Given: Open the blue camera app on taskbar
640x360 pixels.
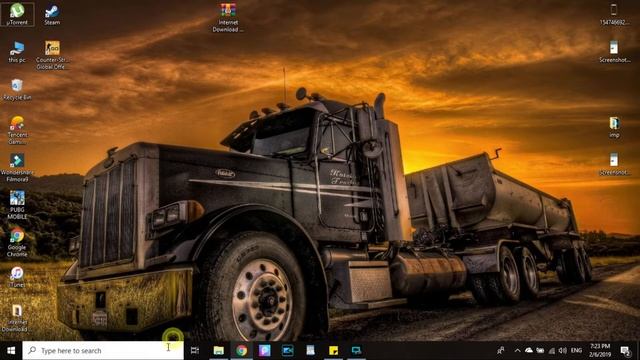Looking at the screenshot, I should [287, 351].
